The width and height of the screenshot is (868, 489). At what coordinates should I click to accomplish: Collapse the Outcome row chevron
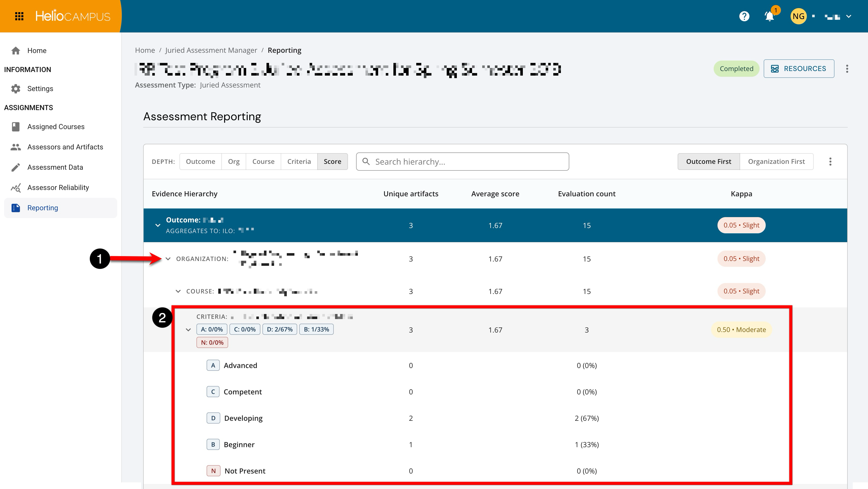tap(158, 225)
